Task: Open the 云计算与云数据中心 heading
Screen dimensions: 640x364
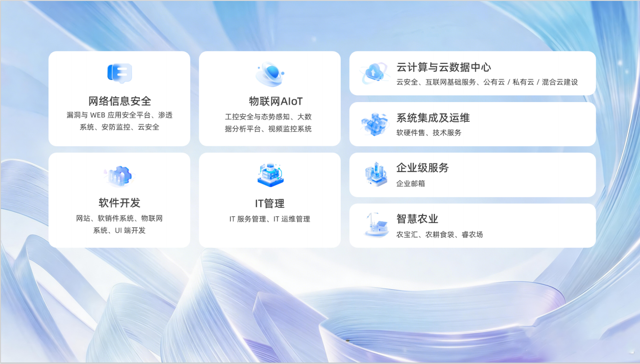Action: point(443,67)
